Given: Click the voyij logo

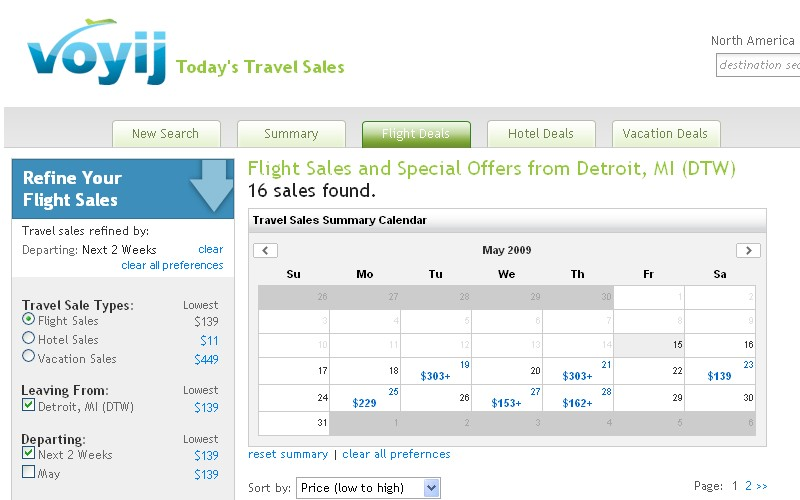Looking at the screenshot, I should [97, 52].
